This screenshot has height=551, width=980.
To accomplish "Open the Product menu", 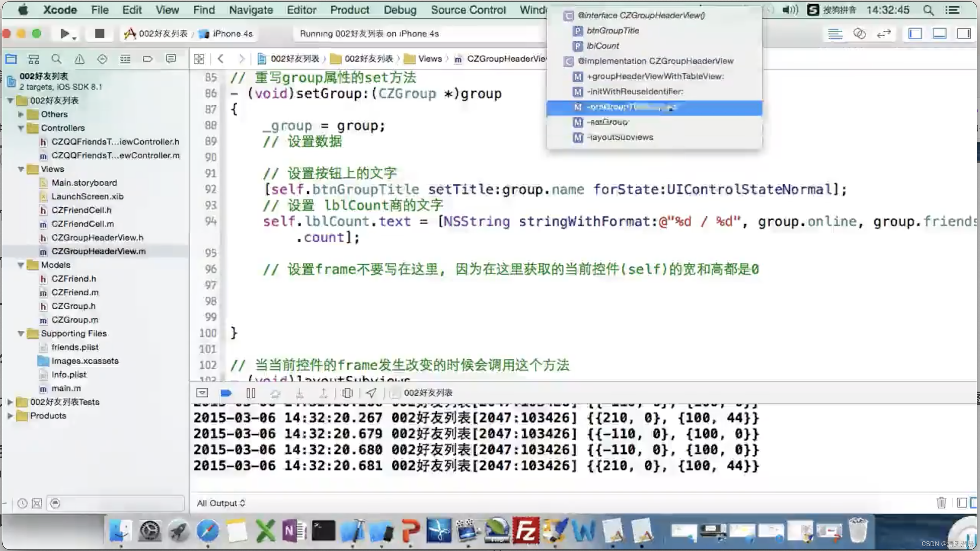I will click(350, 10).
